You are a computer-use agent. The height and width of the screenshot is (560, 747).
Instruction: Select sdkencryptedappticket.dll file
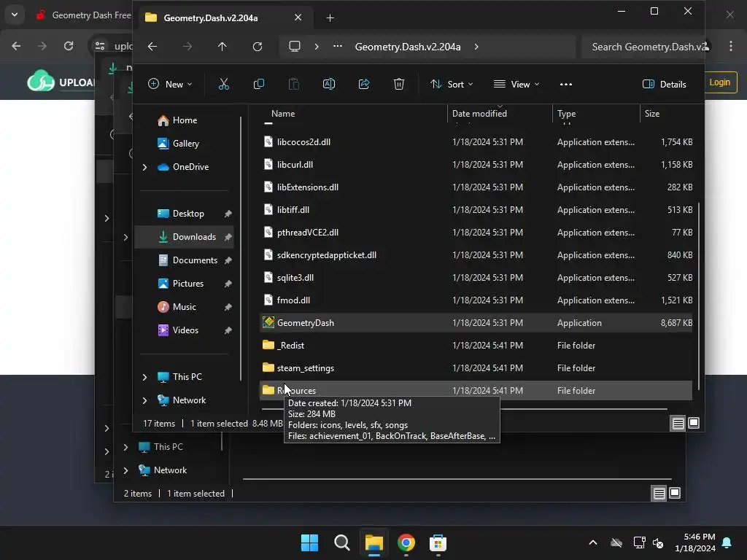(x=476, y=255)
